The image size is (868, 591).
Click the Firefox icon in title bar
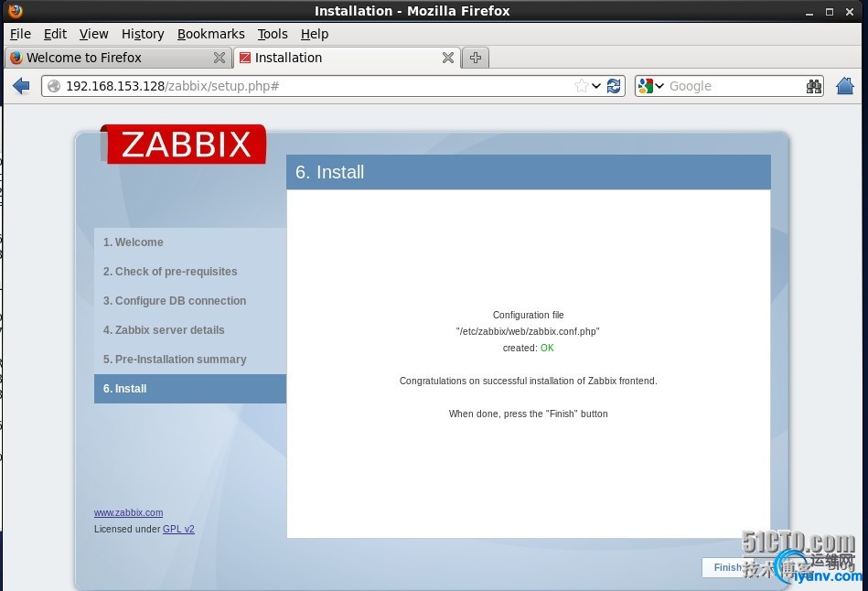point(16,11)
